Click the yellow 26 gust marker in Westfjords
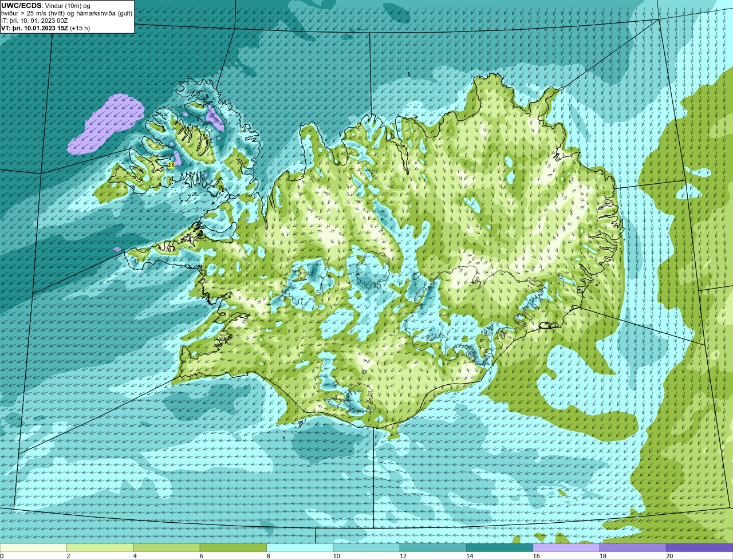The width and height of the screenshot is (733, 560). 171,165
